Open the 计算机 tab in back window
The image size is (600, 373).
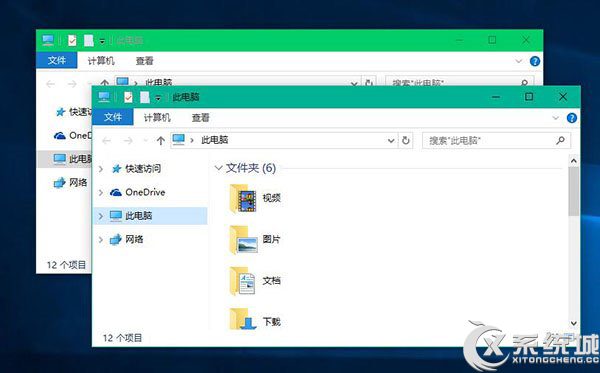101,60
